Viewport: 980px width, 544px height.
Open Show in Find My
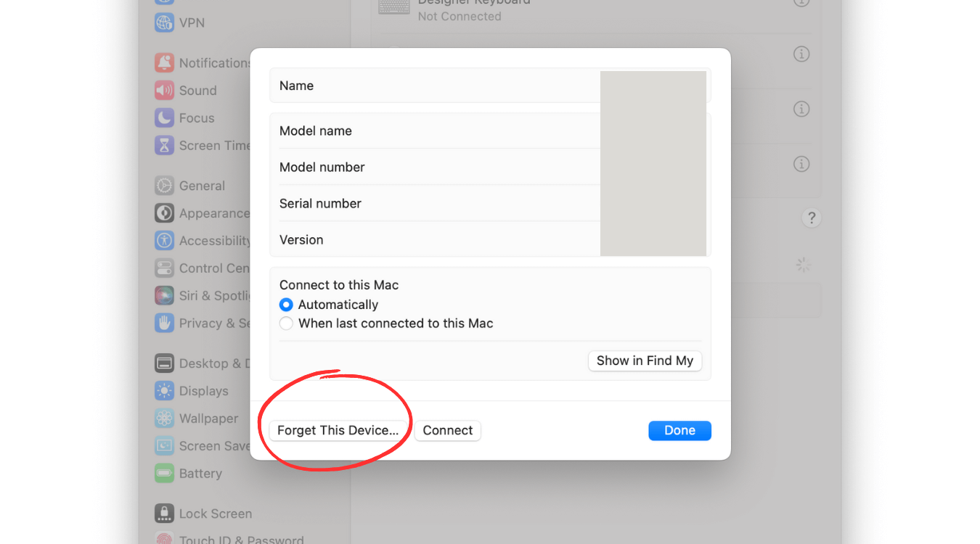[645, 360]
